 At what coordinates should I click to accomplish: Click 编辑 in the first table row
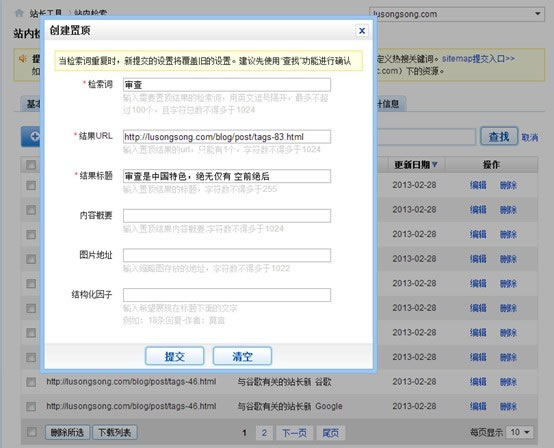(478, 185)
